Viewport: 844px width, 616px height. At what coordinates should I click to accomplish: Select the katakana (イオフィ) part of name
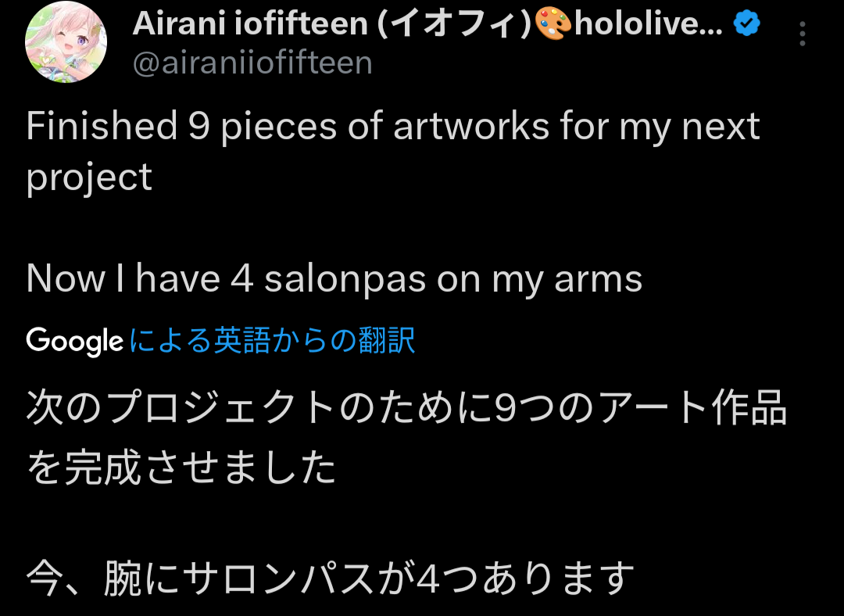(455, 24)
